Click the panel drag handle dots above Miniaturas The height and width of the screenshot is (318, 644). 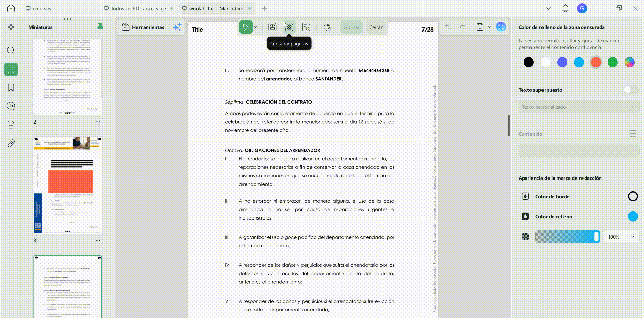(67, 19)
